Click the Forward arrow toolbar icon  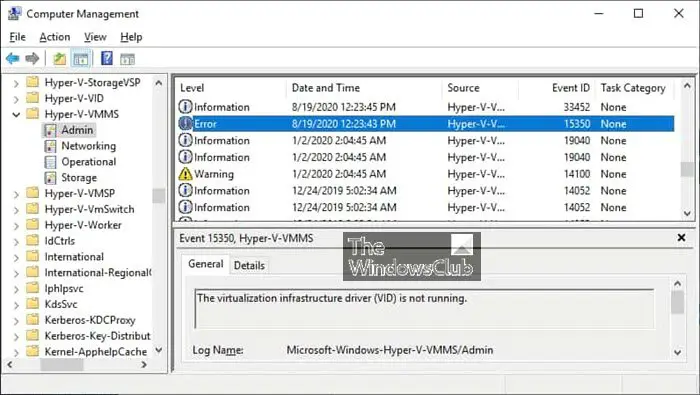32,58
